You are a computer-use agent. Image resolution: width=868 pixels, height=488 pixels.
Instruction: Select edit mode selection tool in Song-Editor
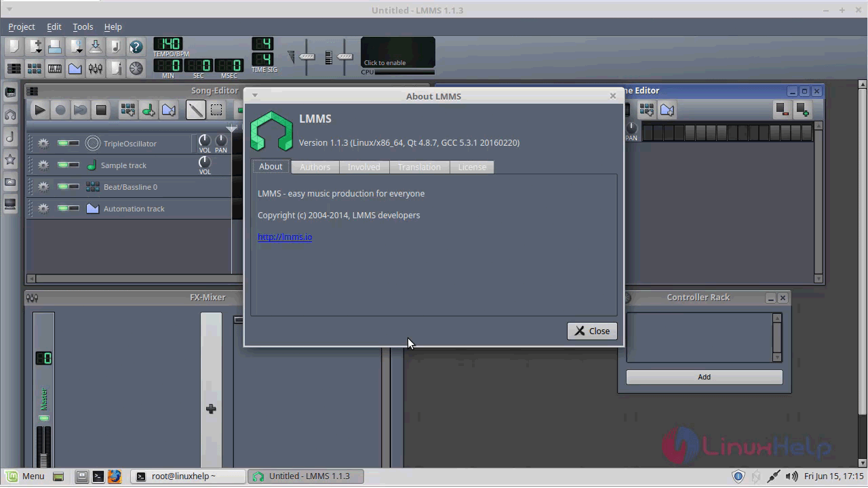[x=216, y=110]
